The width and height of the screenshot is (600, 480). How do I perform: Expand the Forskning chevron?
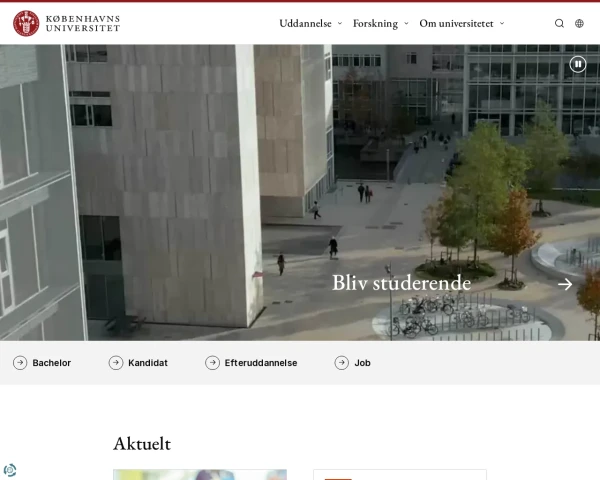pos(406,23)
